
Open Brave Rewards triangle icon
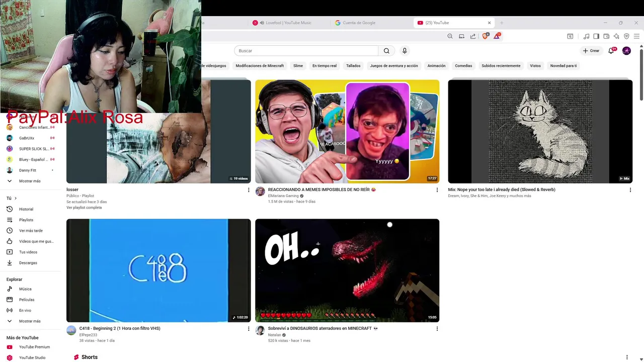[x=497, y=36]
